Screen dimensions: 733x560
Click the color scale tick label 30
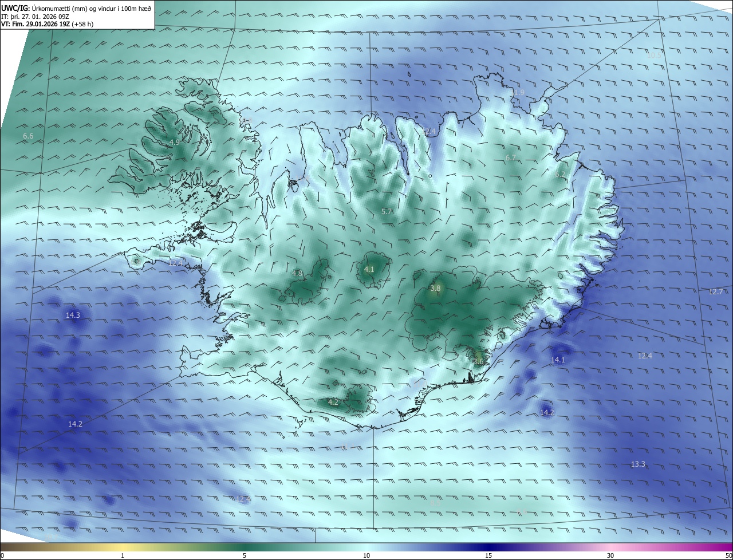[610, 556]
